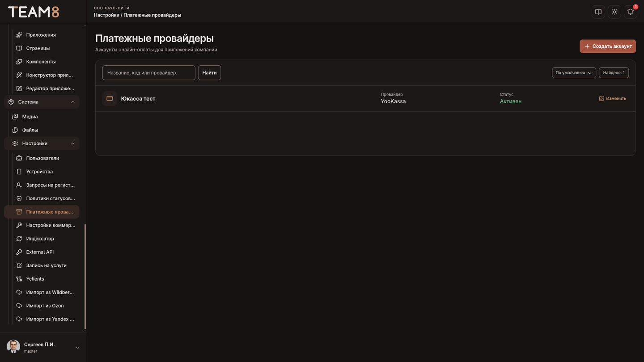Toggle light theme with sun icon
The height and width of the screenshot is (362, 644).
[614, 12]
